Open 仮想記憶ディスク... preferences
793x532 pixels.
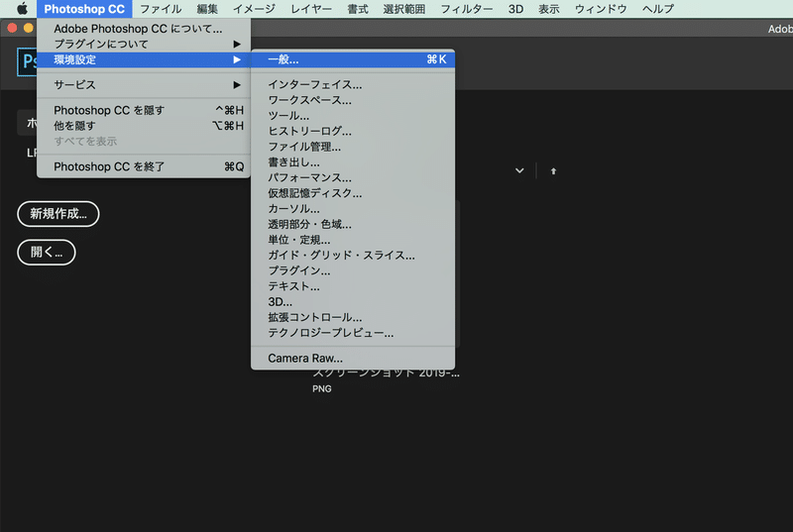tap(353, 193)
